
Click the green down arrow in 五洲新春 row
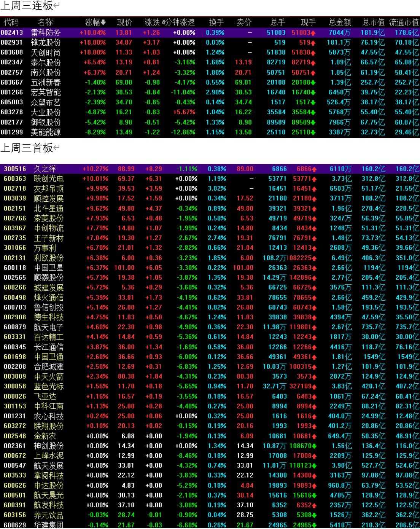pos(313,83)
